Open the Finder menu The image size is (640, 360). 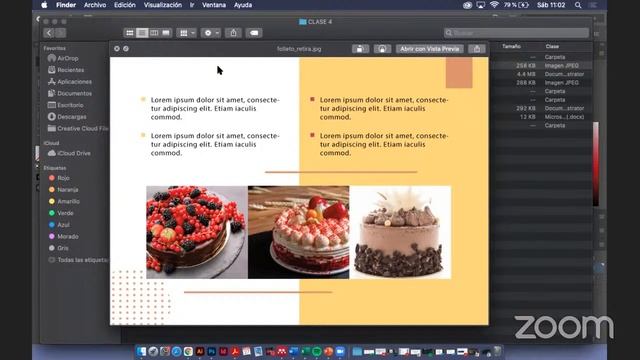[x=66, y=5]
